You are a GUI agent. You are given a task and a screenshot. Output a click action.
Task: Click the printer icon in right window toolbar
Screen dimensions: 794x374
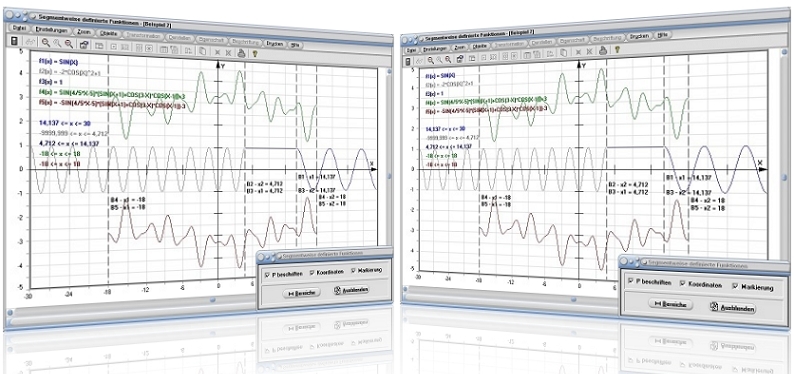point(603,51)
